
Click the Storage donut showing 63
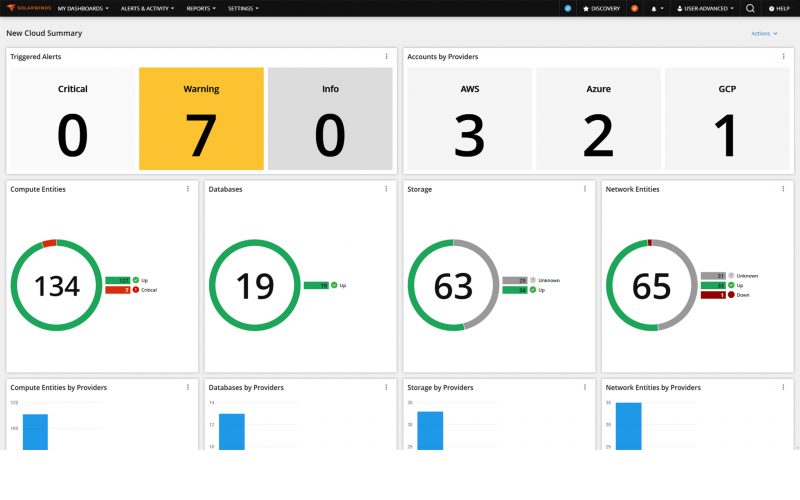[x=454, y=285]
